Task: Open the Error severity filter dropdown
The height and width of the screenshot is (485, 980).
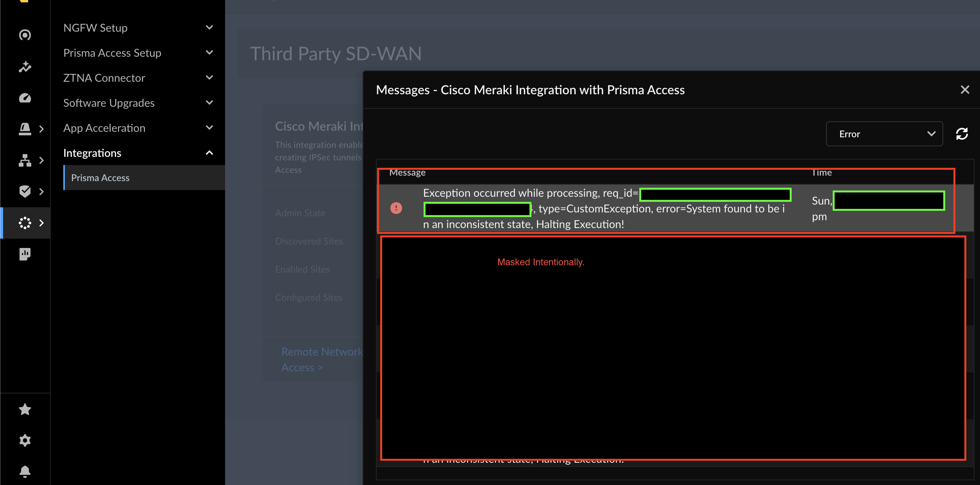Action: (x=884, y=134)
